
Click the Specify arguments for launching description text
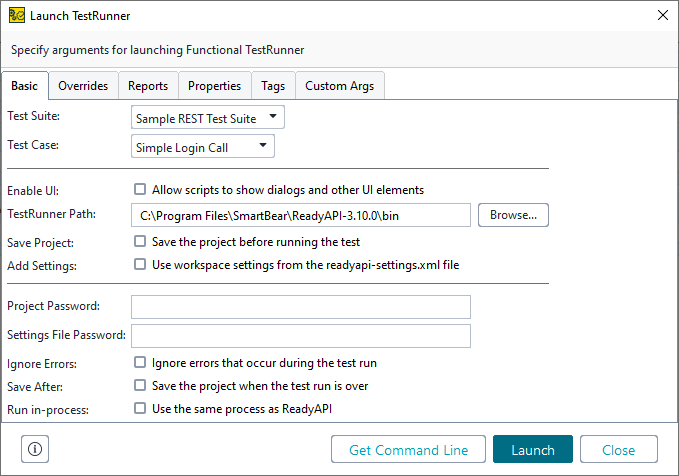click(x=158, y=50)
